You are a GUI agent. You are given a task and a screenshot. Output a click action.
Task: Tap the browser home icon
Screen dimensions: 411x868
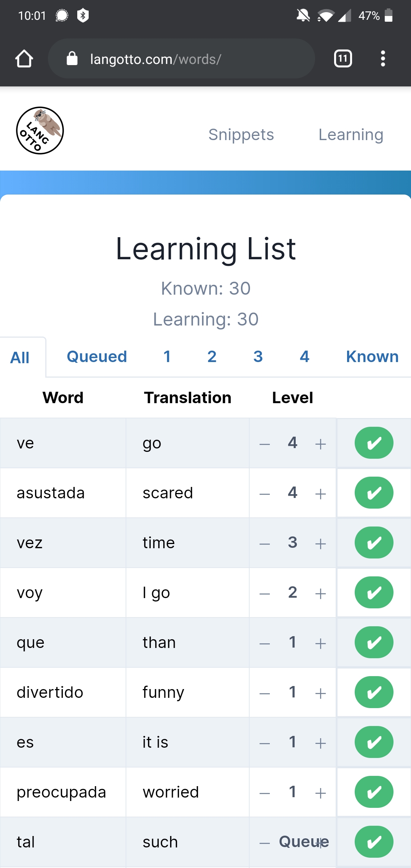[24, 59]
